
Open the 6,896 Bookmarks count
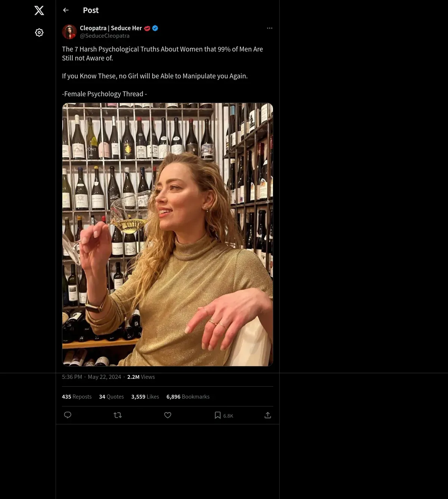pyautogui.click(x=188, y=397)
